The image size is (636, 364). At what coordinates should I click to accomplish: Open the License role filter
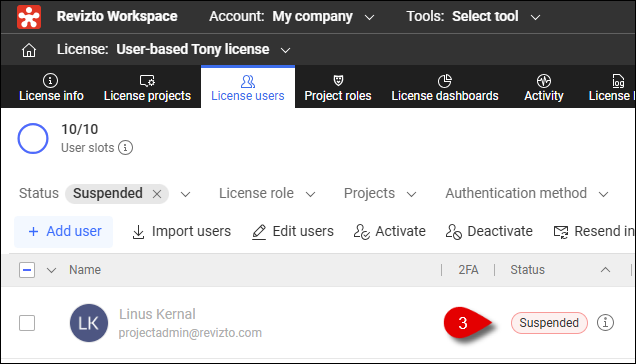point(267,194)
